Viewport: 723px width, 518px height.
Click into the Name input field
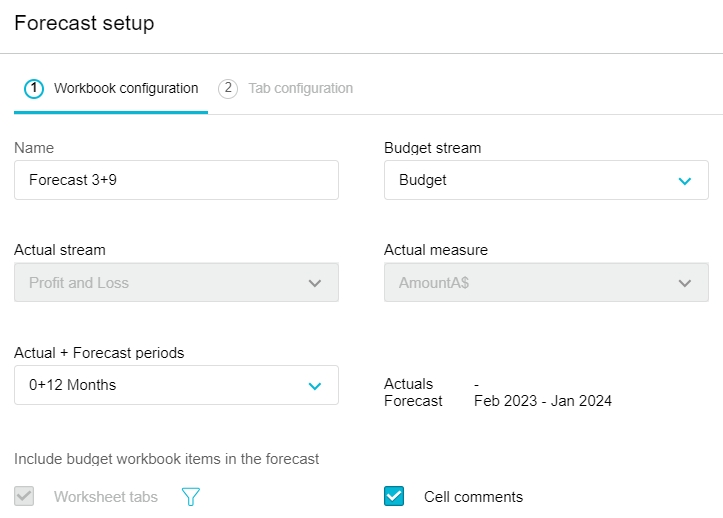(x=176, y=181)
